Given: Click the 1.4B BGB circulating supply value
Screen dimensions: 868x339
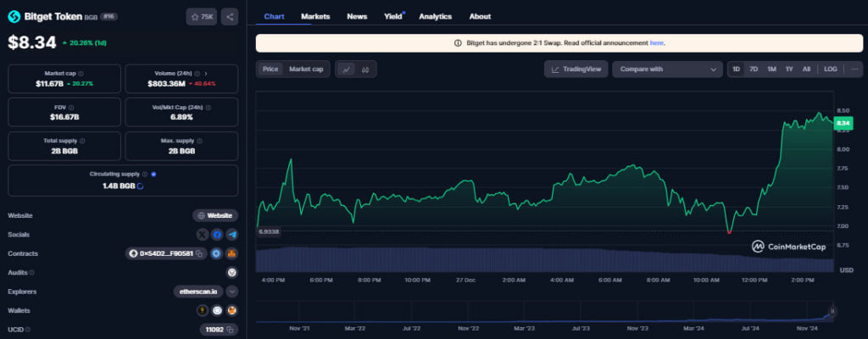Looking at the screenshot, I should tap(119, 186).
